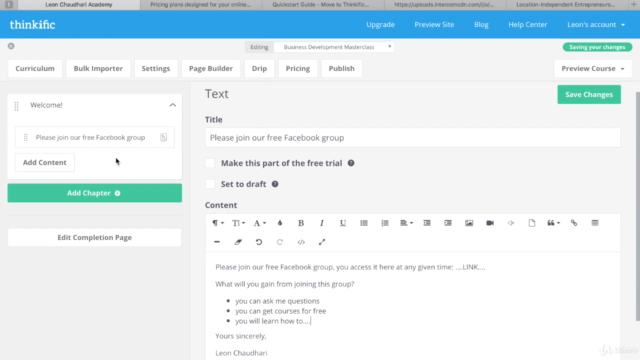The width and height of the screenshot is (640, 360).
Task: Click the Save Changes button
Action: [589, 94]
